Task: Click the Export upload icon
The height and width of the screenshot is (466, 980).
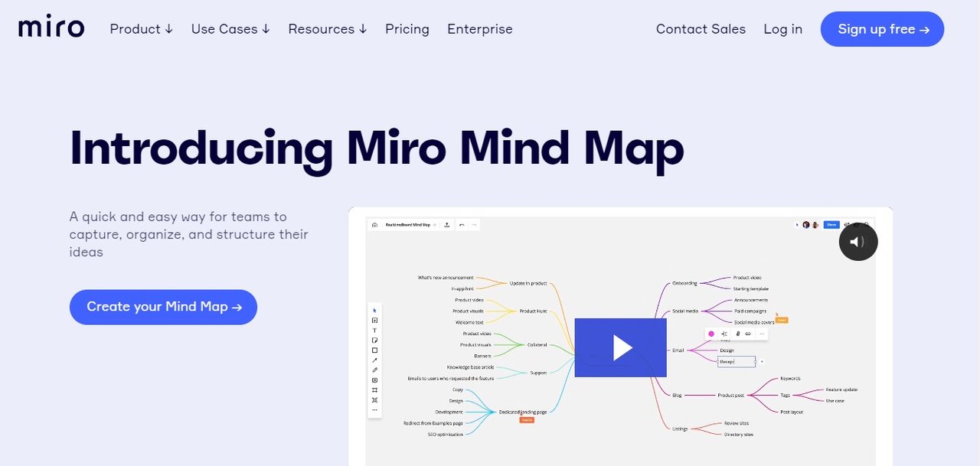Action: pos(446,225)
